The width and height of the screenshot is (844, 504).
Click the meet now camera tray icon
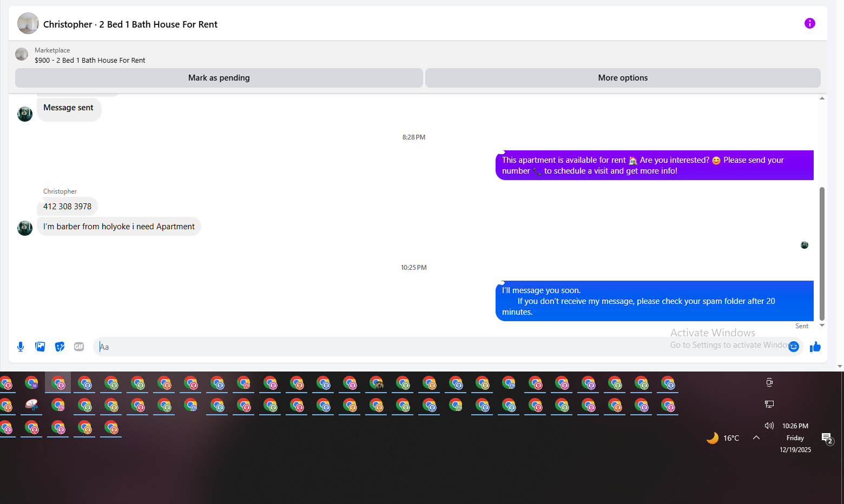click(769, 382)
